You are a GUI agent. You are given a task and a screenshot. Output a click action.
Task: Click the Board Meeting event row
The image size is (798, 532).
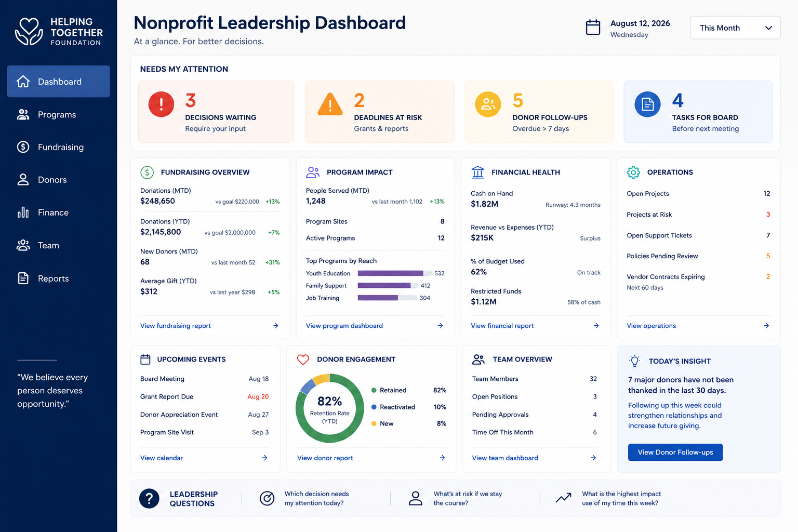tap(204, 379)
